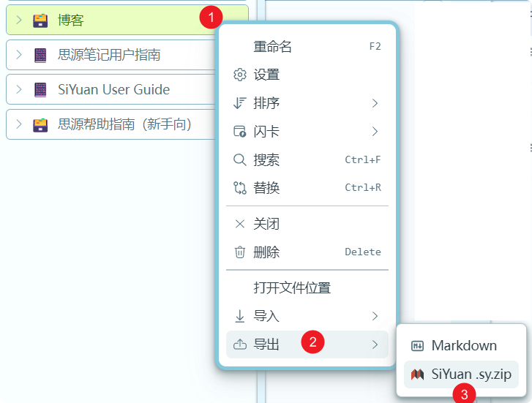Click the 博客 notebook file-box icon
Image resolution: width=532 pixels, height=403 pixels.
click(40, 20)
